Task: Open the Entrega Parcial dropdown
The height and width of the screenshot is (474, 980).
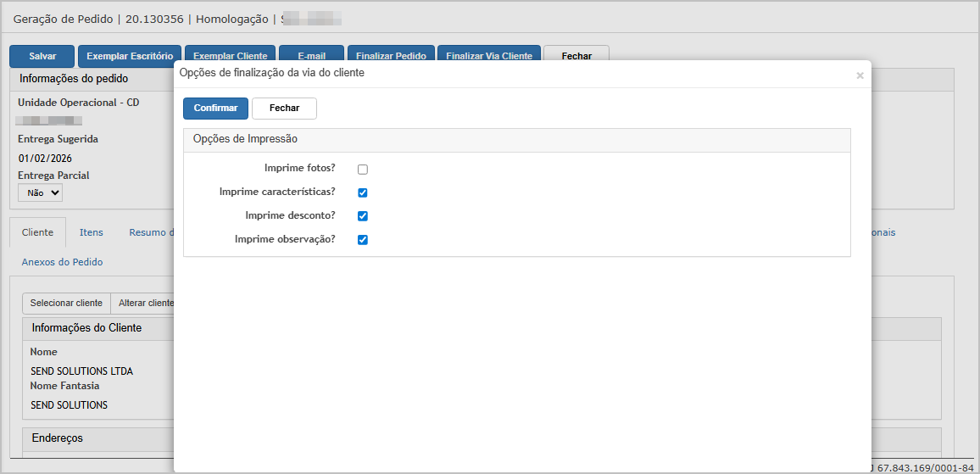Action: [41, 192]
